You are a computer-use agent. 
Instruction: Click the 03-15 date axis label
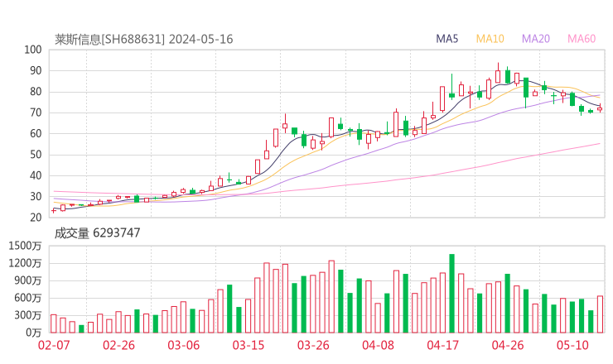(x=249, y=345)
